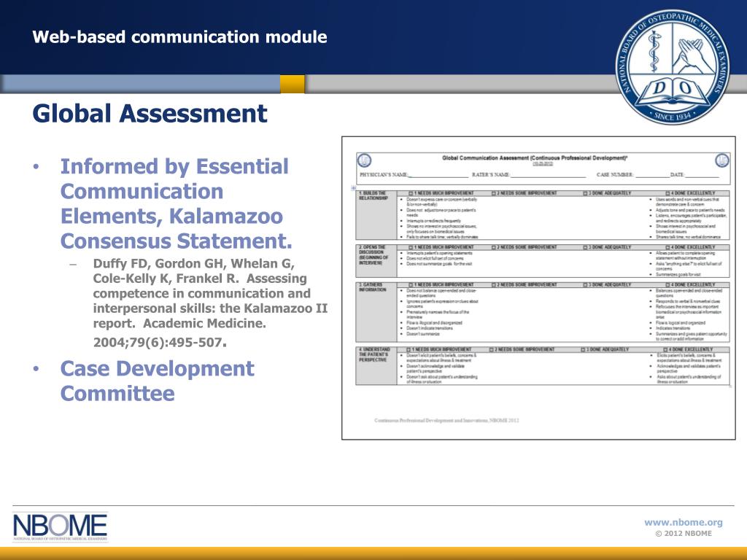This screenshot has width=747, height=560.
Task: Check 'Done Excellently' for Understand Patient's Perspective
Action: tap(665, 349)
